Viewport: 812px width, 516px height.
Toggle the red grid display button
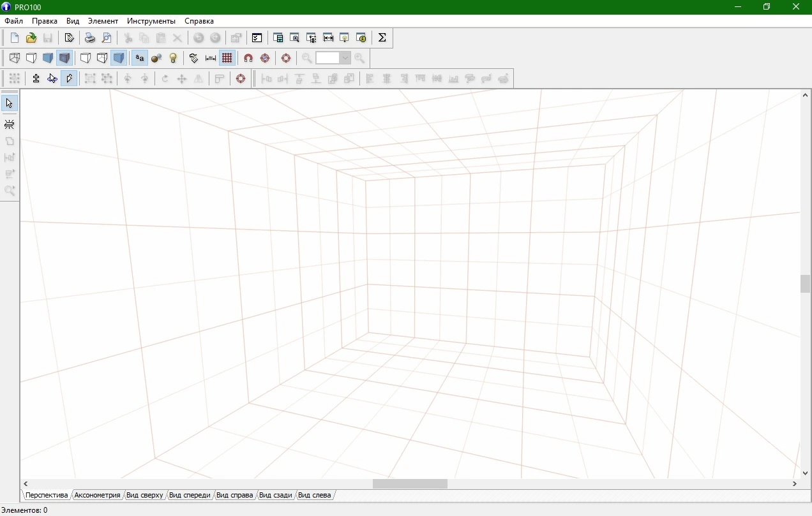(x=227, y=58)
